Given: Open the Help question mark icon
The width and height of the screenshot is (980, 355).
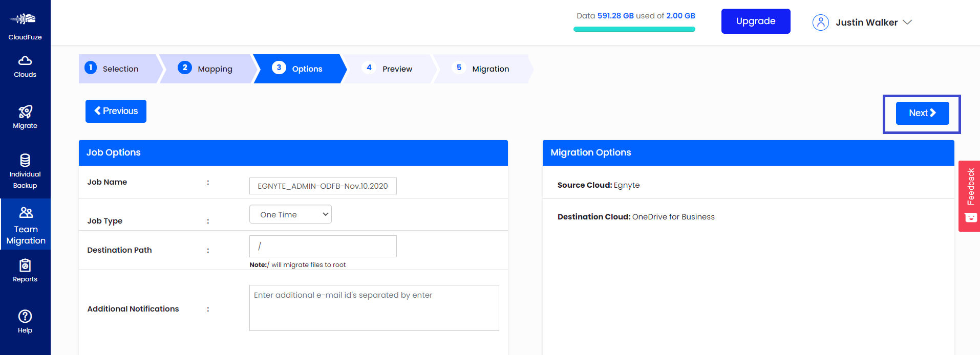Looking at the screenshot, I should point(25,316).
